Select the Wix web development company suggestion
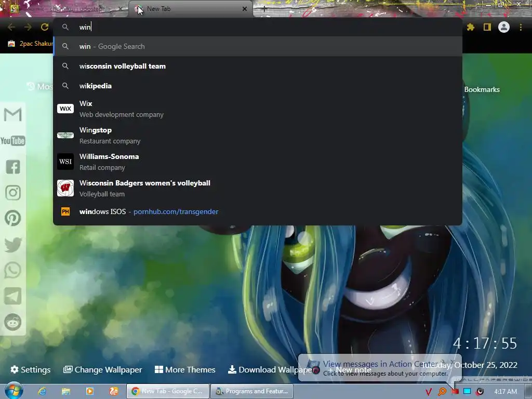 [258, 109]
